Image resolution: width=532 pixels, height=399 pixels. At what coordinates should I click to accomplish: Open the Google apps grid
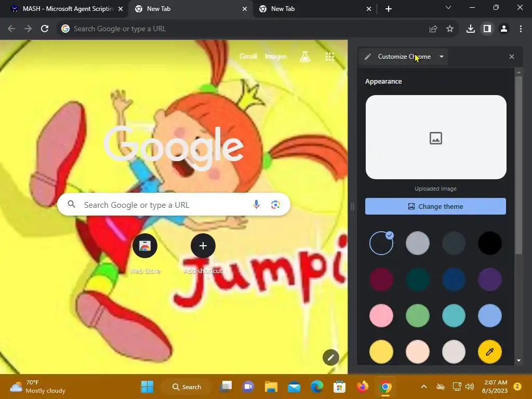coord(330,57)
